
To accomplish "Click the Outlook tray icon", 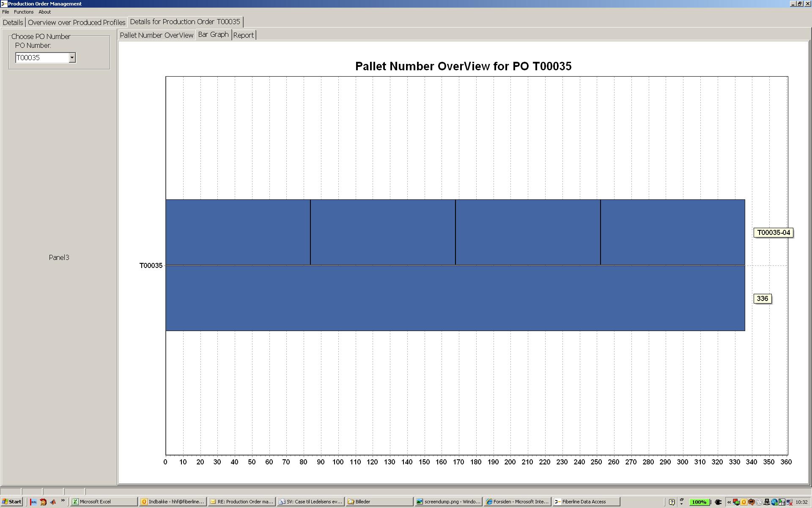I will [x=744, y=502].
